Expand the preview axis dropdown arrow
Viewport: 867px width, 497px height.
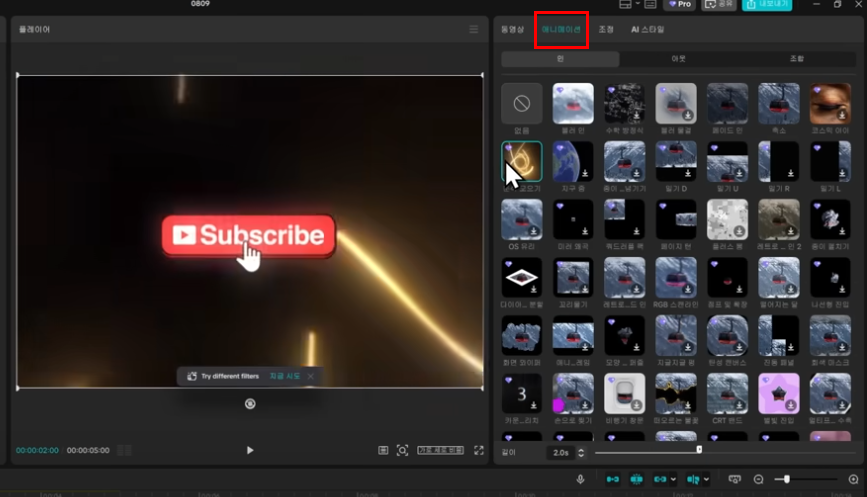[706, 479]
